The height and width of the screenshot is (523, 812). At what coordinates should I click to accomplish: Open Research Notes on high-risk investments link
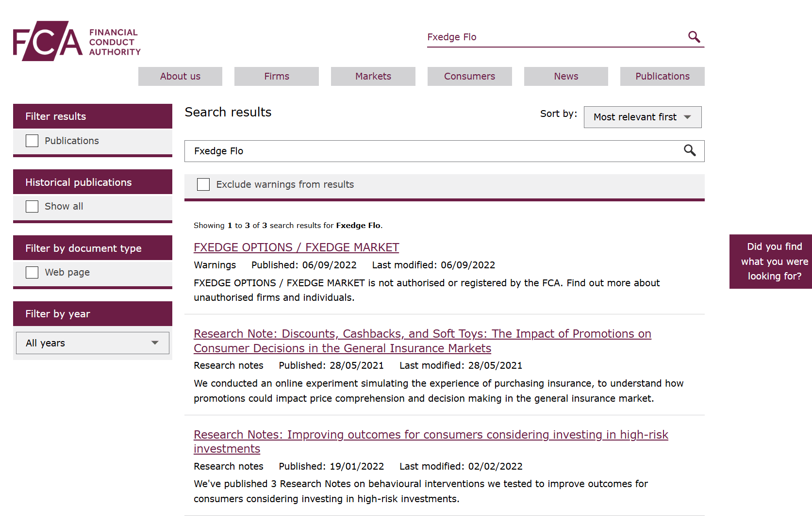[x=431, y=441]
